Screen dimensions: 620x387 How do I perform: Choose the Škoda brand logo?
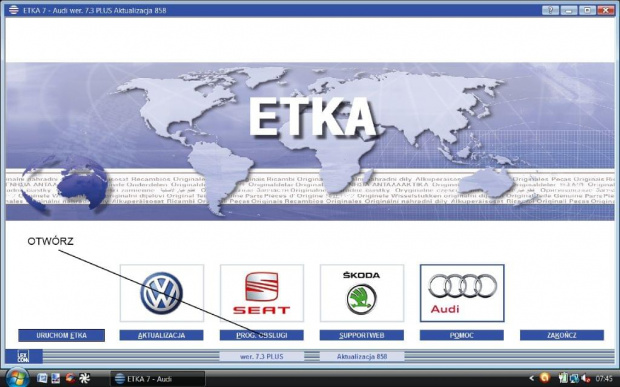(x=362, y=293)
